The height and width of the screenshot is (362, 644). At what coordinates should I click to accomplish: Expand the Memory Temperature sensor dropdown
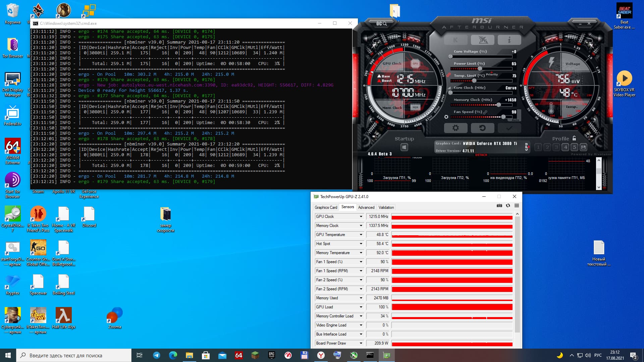(x=361, y=253)
